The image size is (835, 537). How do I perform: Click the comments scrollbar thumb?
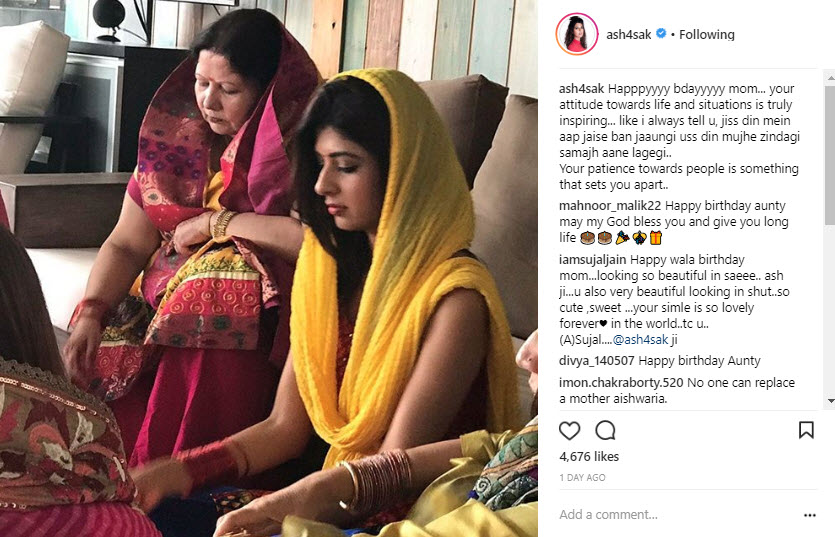[x=830, y=154]
